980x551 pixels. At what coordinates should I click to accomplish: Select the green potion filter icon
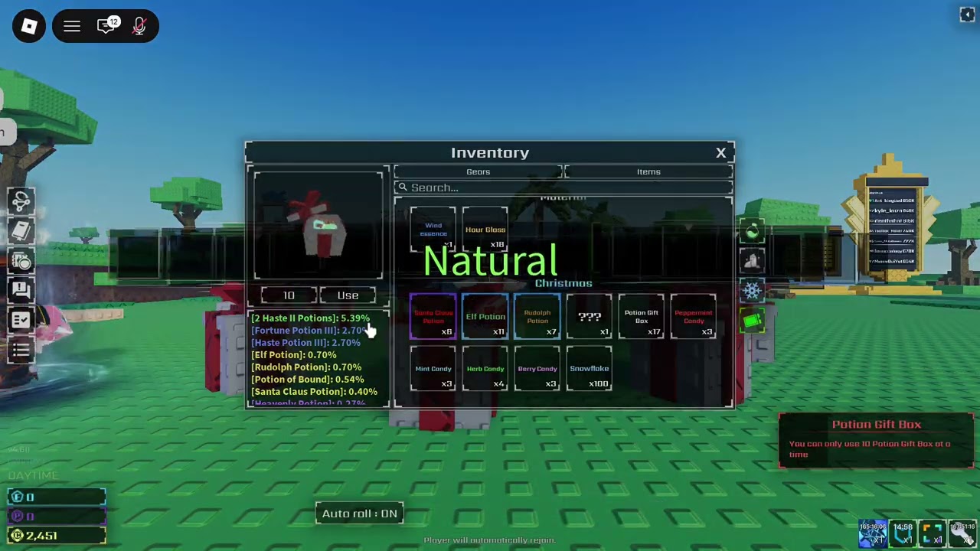[x=753, y=232]
